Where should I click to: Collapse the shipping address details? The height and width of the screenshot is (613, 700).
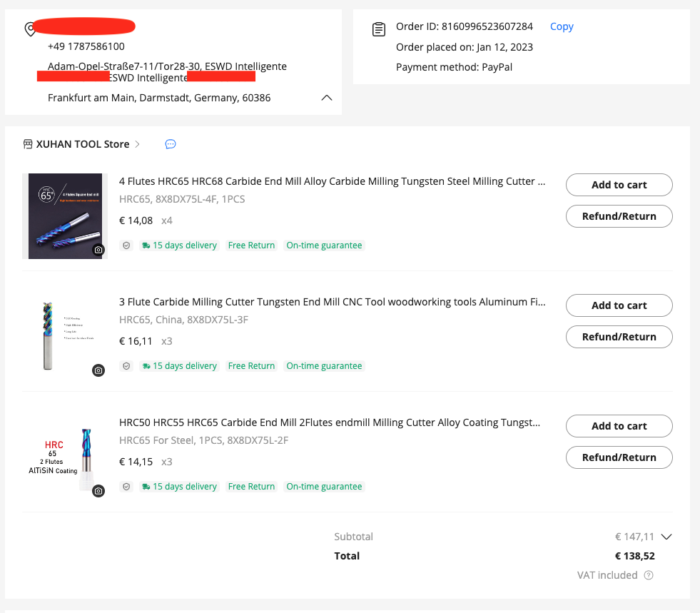point(327,98)
